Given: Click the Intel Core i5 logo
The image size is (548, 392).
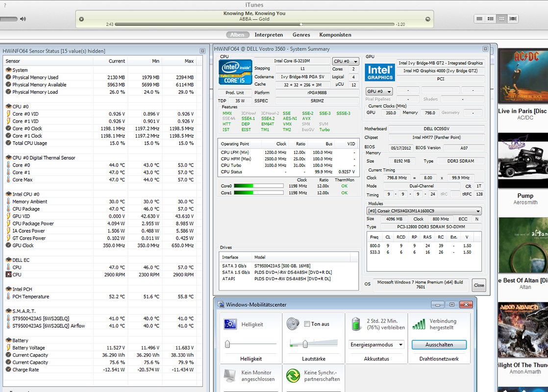Looking at the screenshot, I should pos(235,72).
